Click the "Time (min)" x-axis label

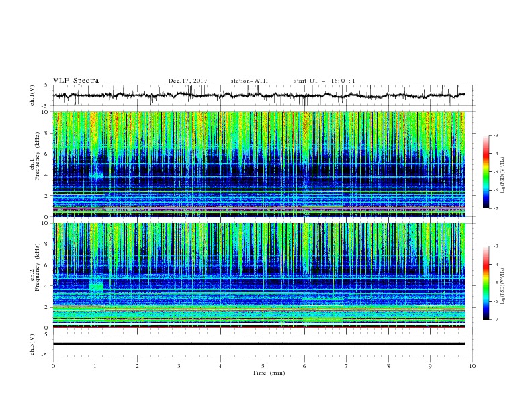click(x=269, y=373)
